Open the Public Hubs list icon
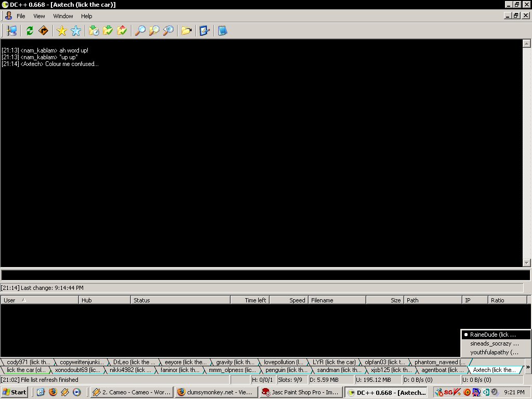Viewport: 532px width, 399px height. click(12, 31)
